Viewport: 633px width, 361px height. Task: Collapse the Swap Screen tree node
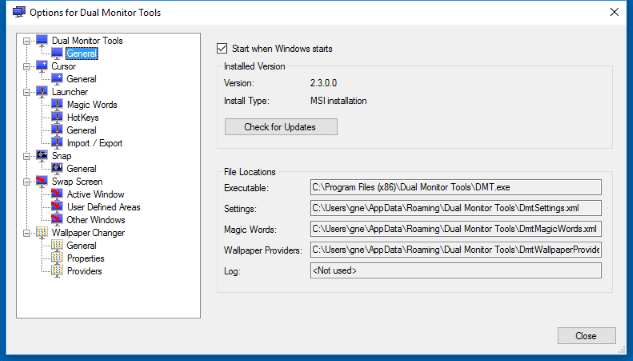27,182
